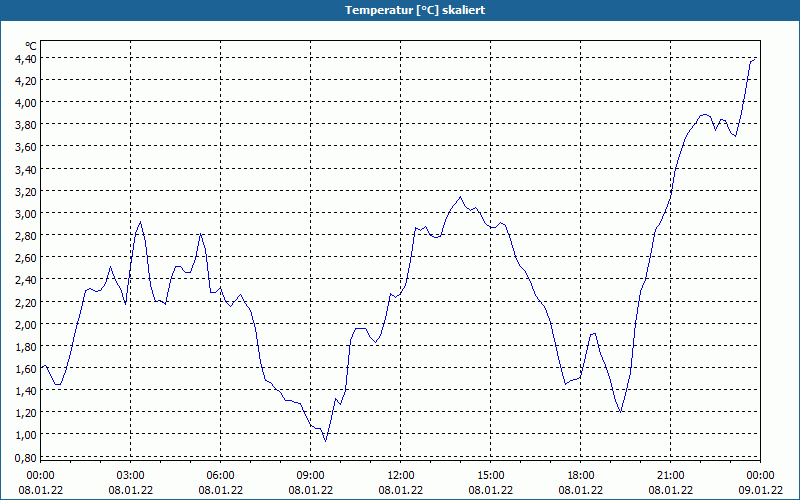Select the '06:00' time label
The height and width of the screenshot is (500, 800).
pos(220,476)
